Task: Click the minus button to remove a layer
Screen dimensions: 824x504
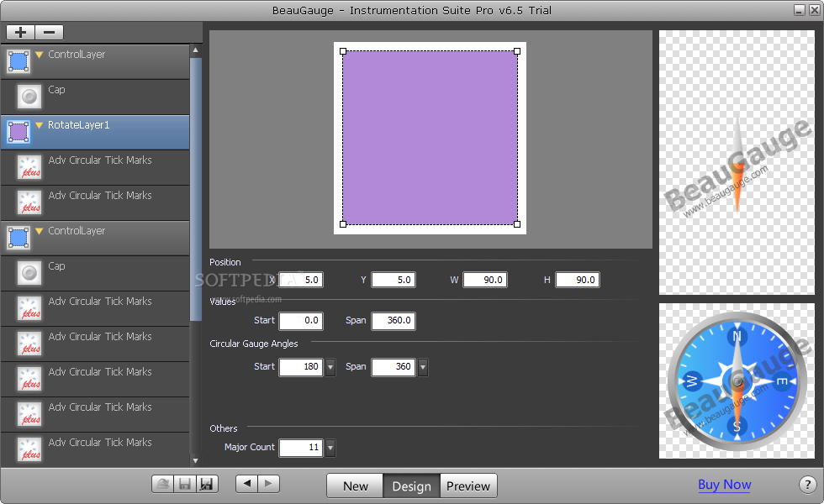Action: tap(50, 33)
